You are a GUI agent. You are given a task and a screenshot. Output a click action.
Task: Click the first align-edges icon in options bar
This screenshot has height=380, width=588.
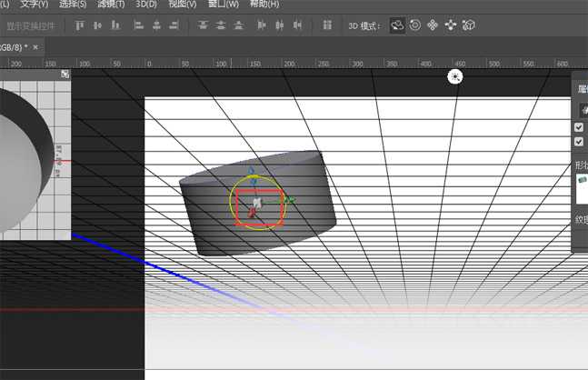(x=77, y=25)
